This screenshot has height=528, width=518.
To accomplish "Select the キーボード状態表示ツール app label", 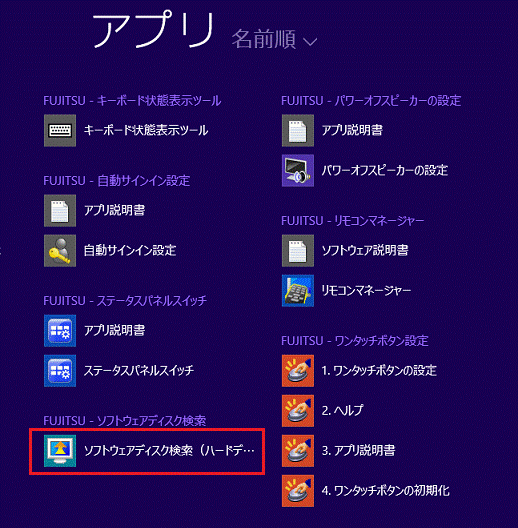I will click(x=146, y=130).
